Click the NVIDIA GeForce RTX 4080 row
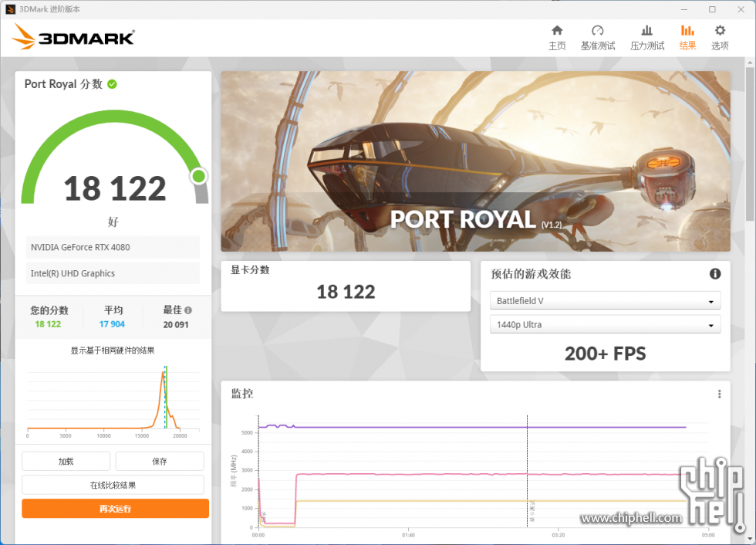Image resolution: width=756 pixels, height=545 pixels. click(x=113, y=247)
